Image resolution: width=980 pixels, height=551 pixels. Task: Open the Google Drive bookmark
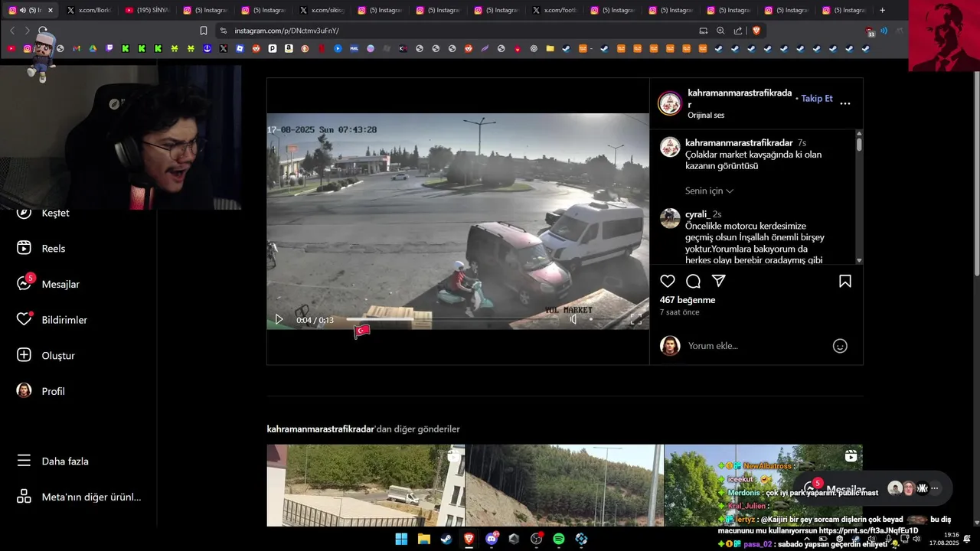[x=93, y=48]
